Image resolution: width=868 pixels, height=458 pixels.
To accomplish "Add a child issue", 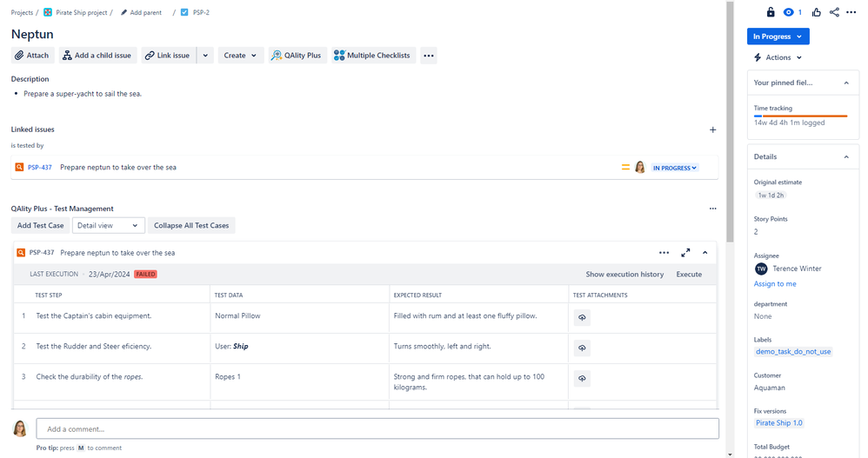I will click(97, 56).
